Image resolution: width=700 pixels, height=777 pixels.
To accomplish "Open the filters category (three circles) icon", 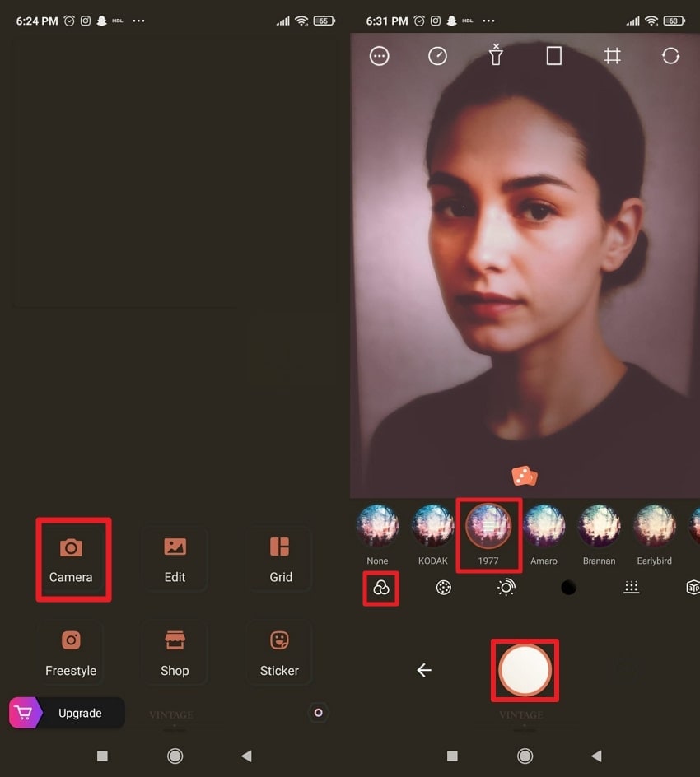I will pyautogui.click(x=380, y=589).
